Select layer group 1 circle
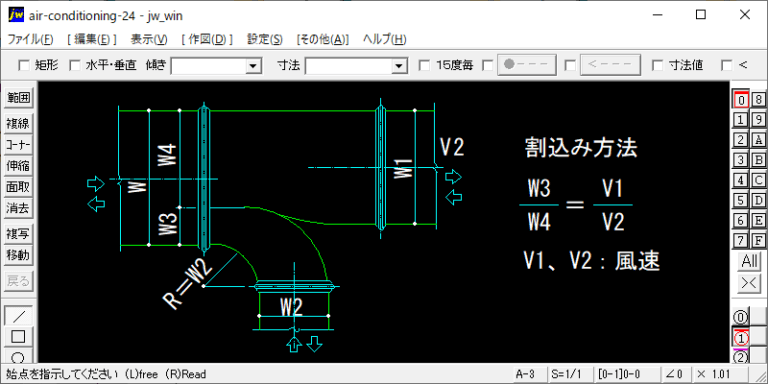The width and height of the screenshot is (768, 384). 741,337
